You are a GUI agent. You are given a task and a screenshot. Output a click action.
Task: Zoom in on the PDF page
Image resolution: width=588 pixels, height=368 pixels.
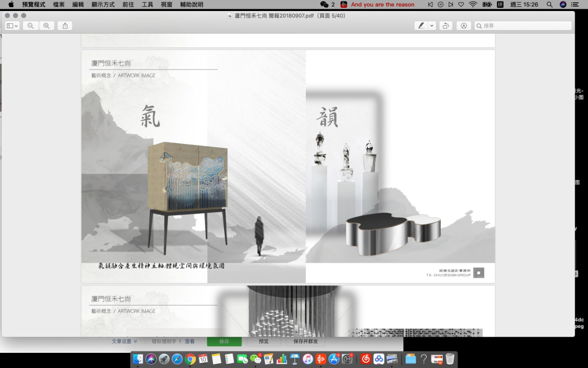pyautogui.click(x=46, y=26)
